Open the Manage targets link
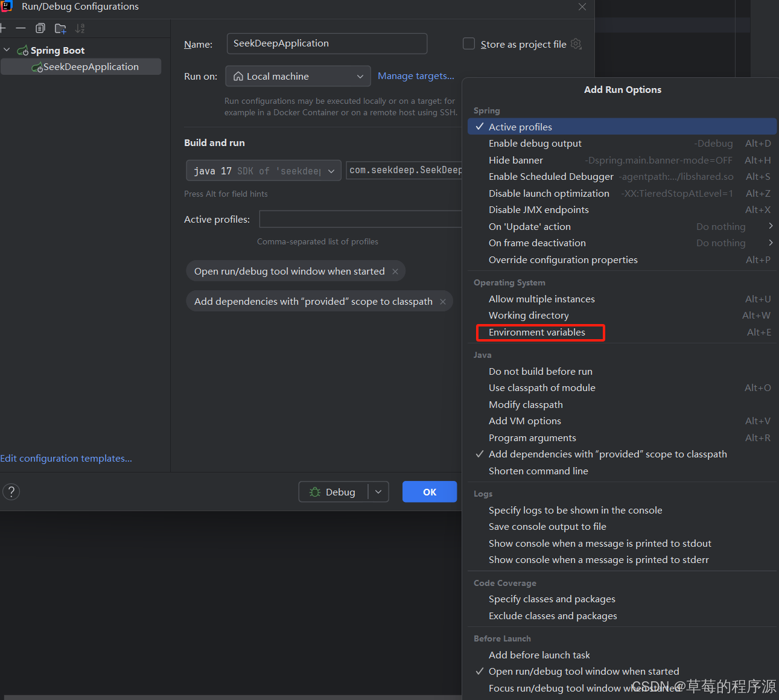The image size is (779, 700). [x=416, y=76]
